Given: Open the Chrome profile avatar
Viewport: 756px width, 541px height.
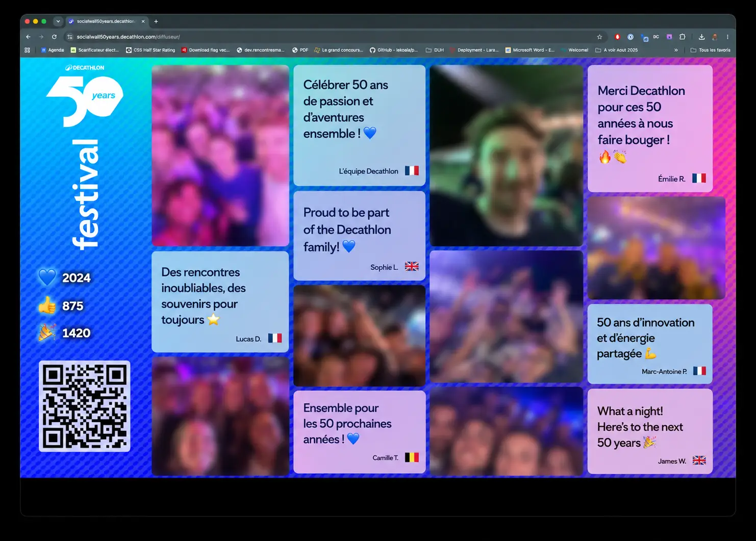Looking at the screenshot, I should (x=715, y=37).
